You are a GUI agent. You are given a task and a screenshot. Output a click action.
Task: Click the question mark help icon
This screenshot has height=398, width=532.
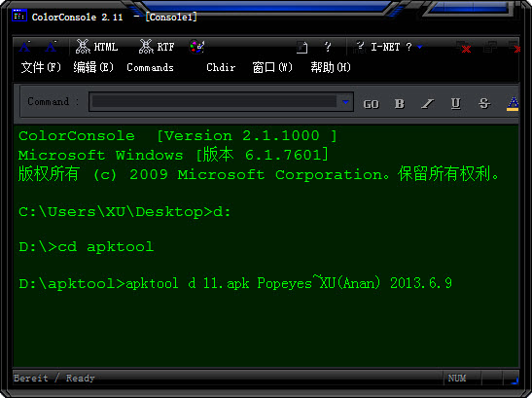(x=328, y=47)
